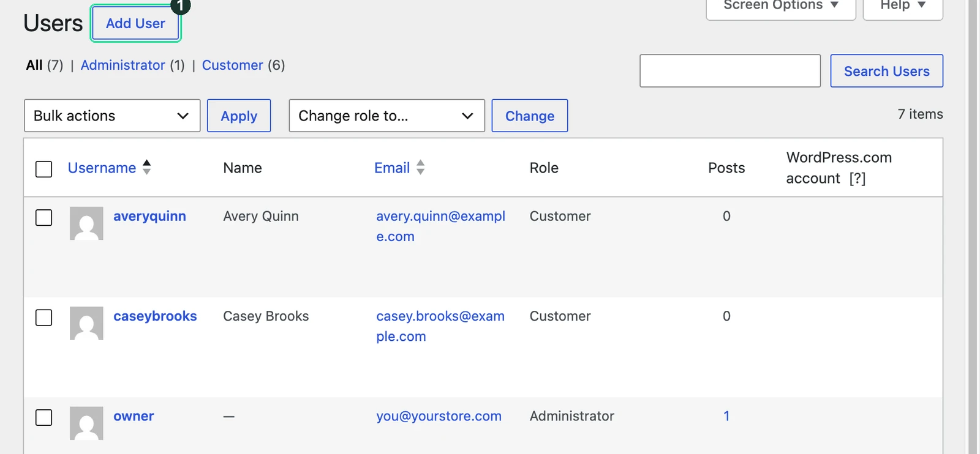Sort the table by Username
980x454 pixels.
tap(102, 168)
